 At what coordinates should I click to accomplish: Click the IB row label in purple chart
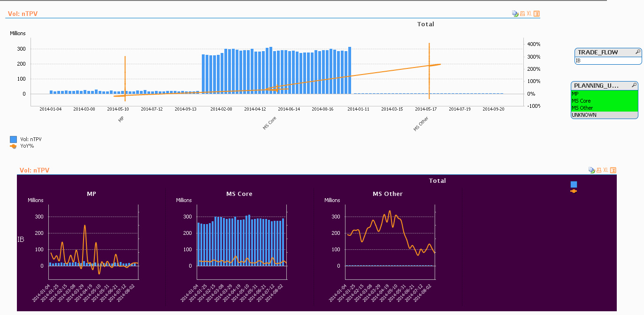coord(21,240)
